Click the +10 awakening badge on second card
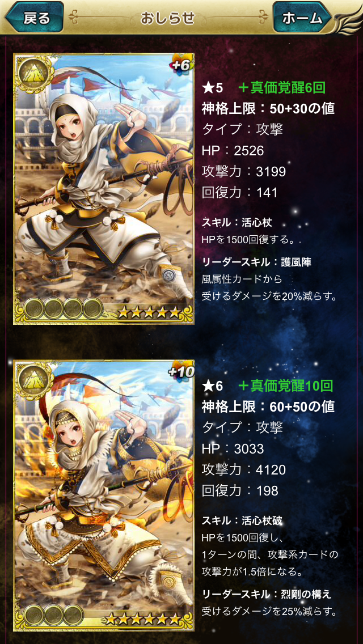The height and width of the screenshot is (644, 363). click(180, 372)
